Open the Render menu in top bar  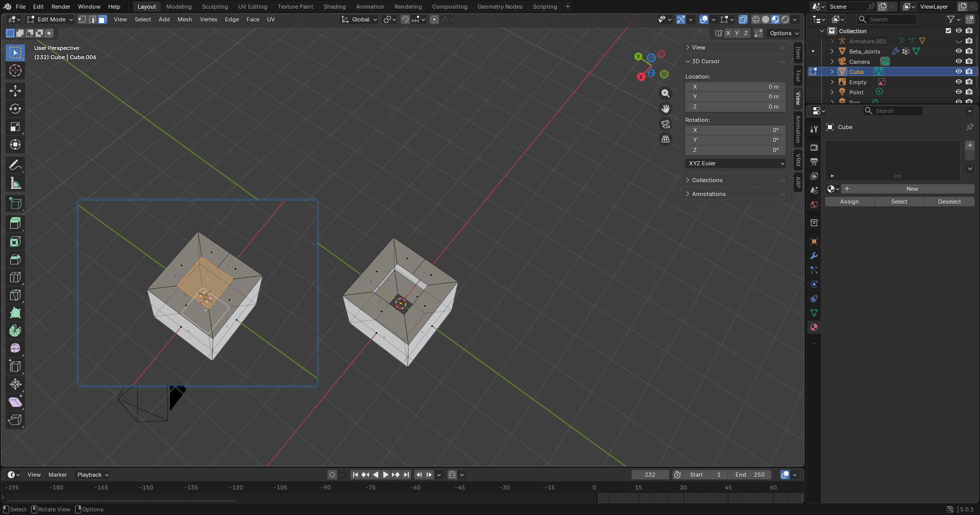[x=61, y=7]
